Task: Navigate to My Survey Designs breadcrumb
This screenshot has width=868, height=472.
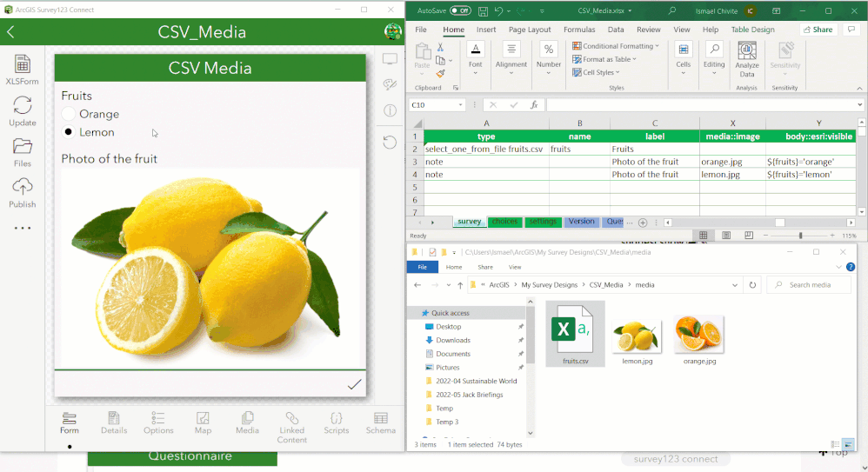Action: click(549, 285)
